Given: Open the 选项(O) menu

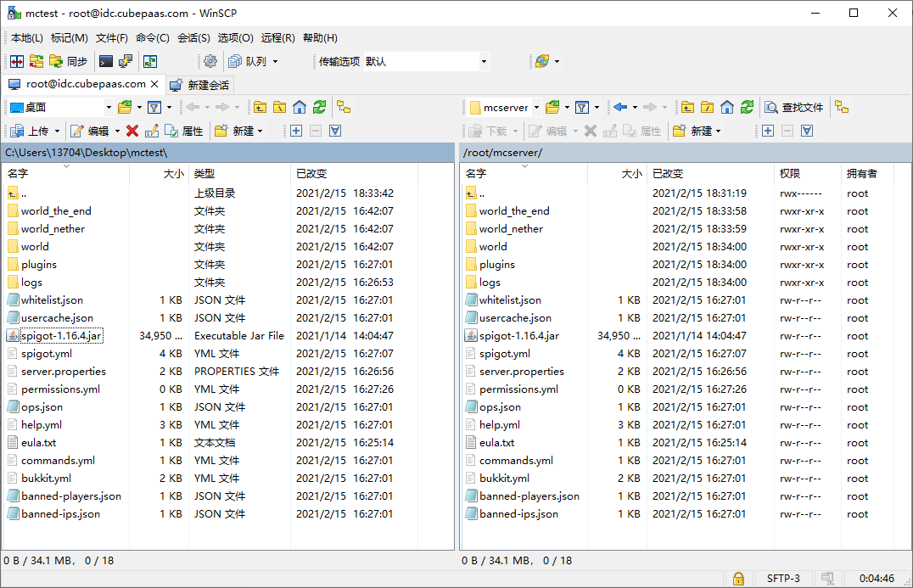Looking at the screenshot, I should click(x=235, y=38).
